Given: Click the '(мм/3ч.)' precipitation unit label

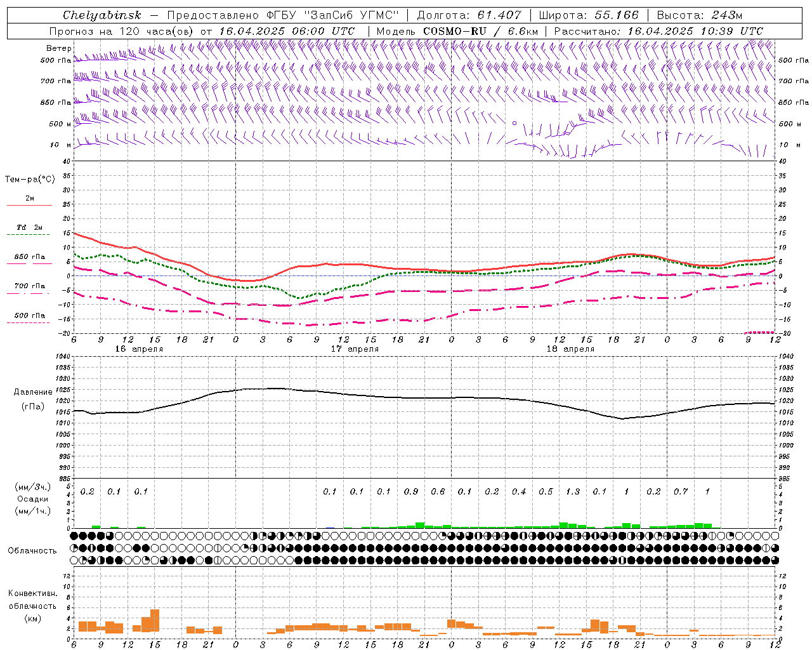Looking at the screenshot, I should tap(33, 487).
